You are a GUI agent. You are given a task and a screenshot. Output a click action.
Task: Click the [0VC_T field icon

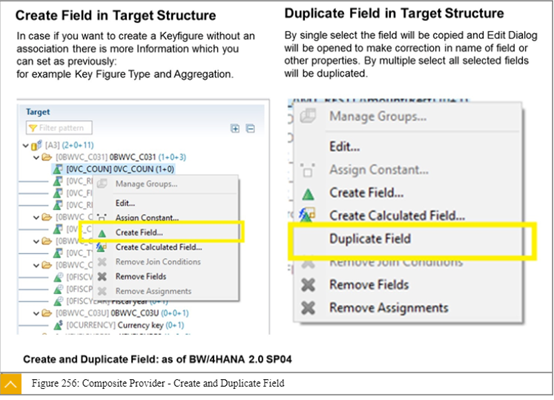point(58,253)
